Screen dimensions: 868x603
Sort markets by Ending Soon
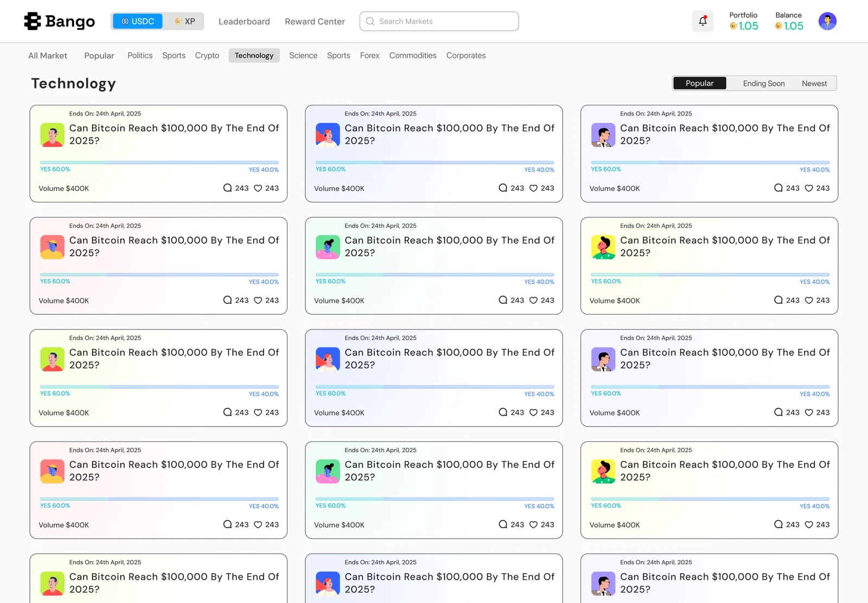tap(764, 83)
